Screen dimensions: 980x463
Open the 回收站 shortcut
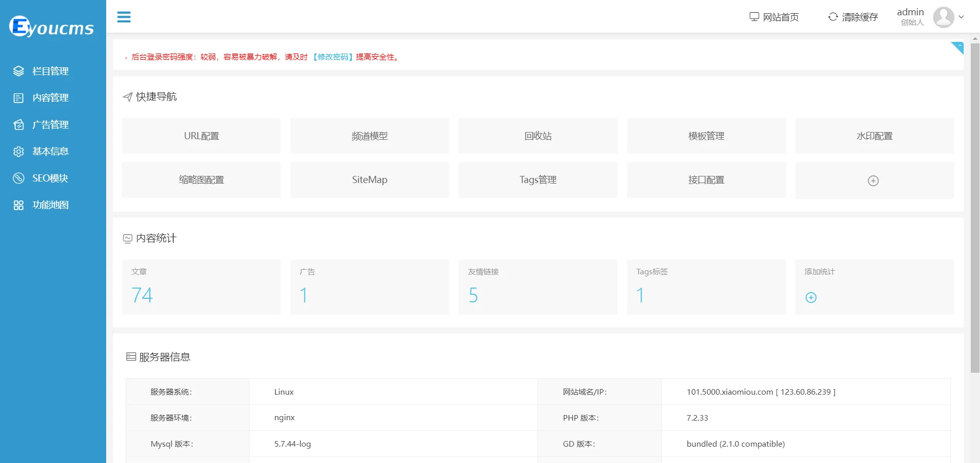coord(537,136)
